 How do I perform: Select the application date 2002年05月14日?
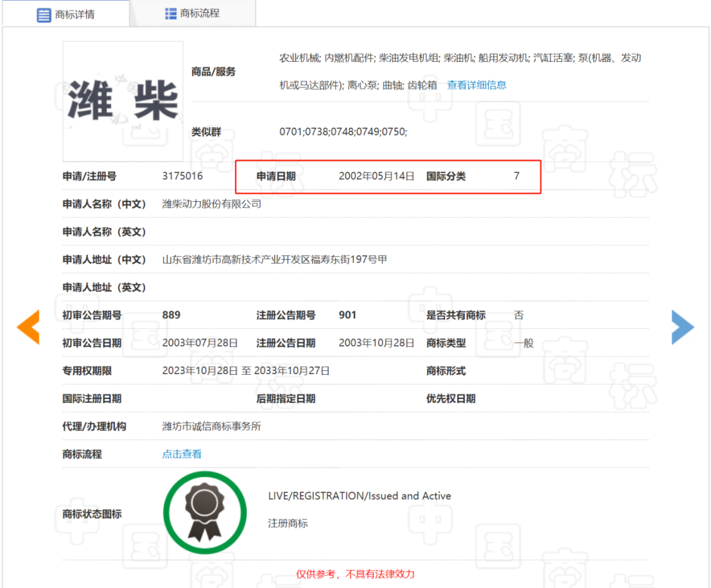376,176
